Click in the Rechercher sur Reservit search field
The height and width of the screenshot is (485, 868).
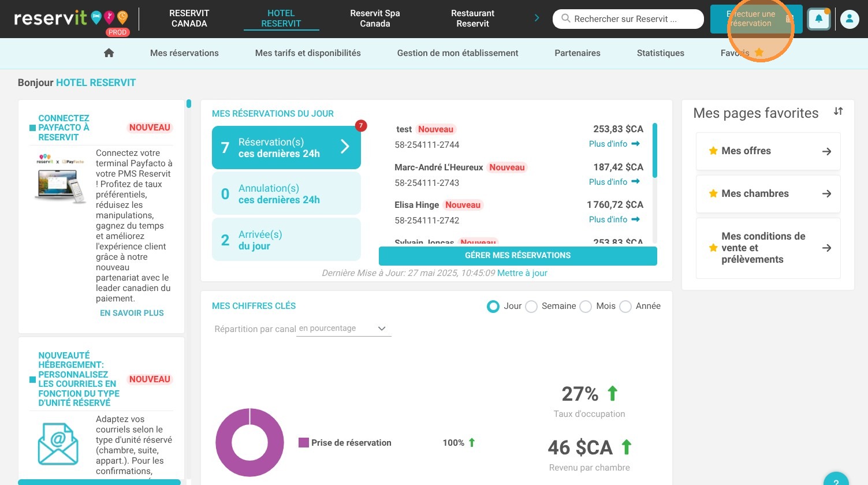click(x=628, y=19)
